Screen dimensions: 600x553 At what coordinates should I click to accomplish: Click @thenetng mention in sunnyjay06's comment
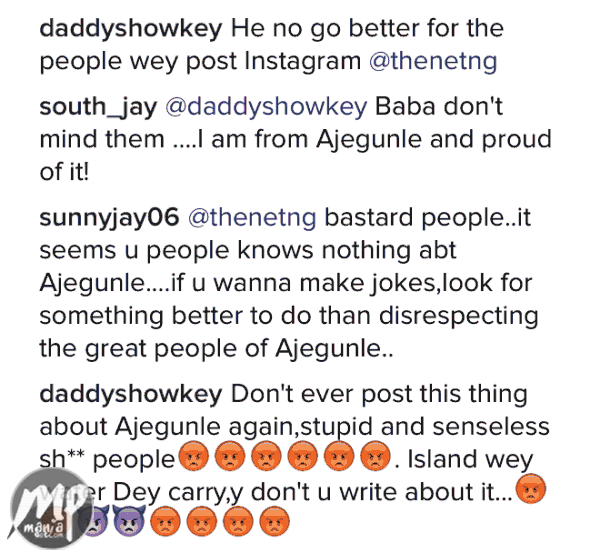click(252, 218)
